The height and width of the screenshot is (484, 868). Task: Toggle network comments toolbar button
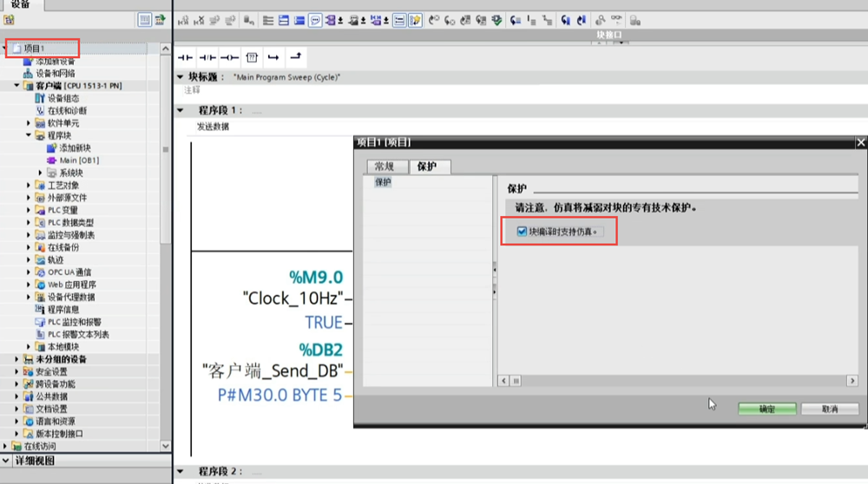(316, 20)
